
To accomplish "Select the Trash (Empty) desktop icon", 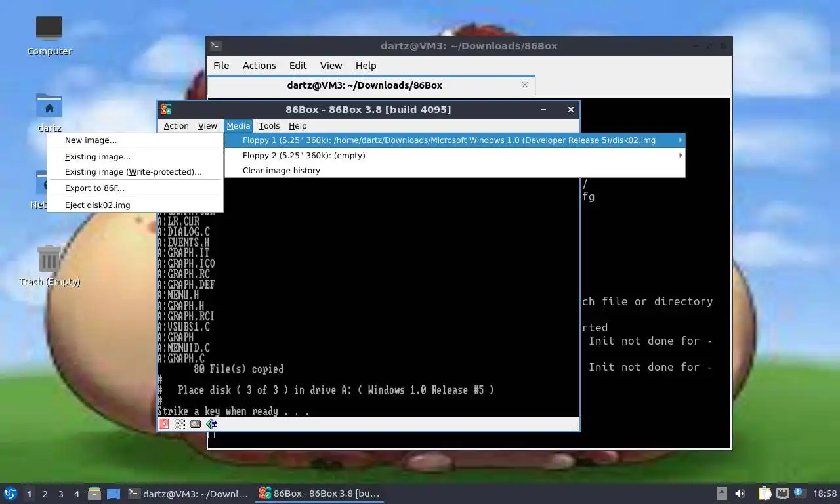I will [x=49, y=266].
